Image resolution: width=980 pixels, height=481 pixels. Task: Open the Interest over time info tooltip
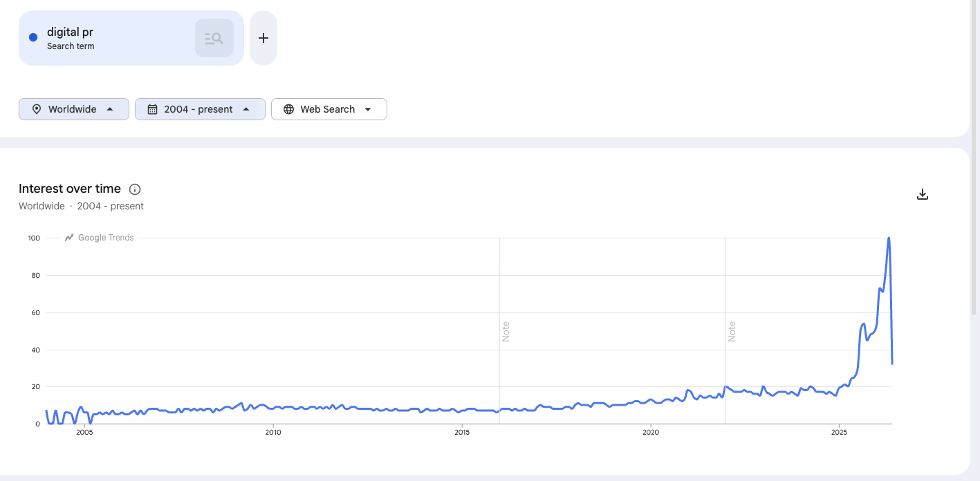(x=135, y=189)
